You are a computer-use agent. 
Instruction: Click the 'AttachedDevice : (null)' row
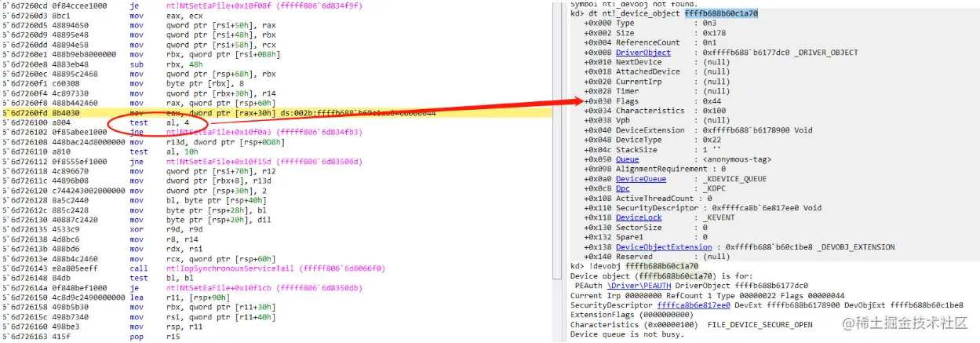click(656, 72)
